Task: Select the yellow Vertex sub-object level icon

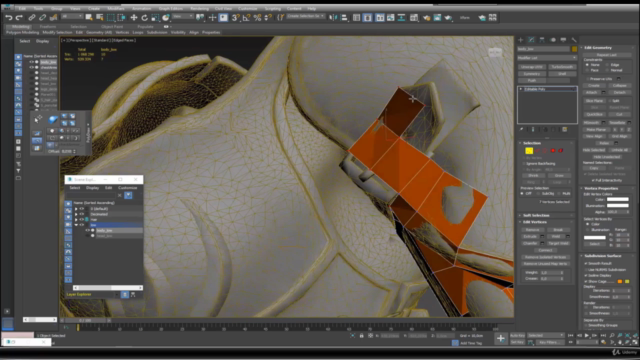Action: 529,151
